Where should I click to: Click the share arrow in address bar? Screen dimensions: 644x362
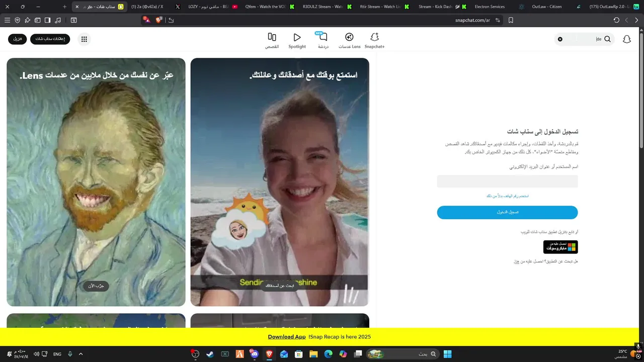[x=171, y=20]
